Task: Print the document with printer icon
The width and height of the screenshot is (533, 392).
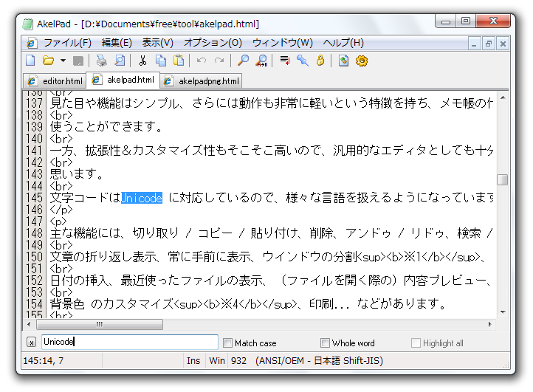Action: pos(101,61)
